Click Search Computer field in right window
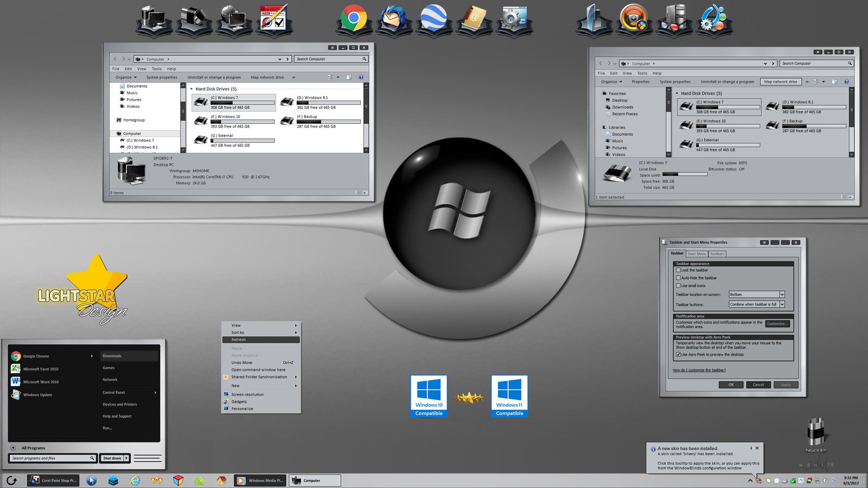868x488 pixels. click(x=817, y=63)
